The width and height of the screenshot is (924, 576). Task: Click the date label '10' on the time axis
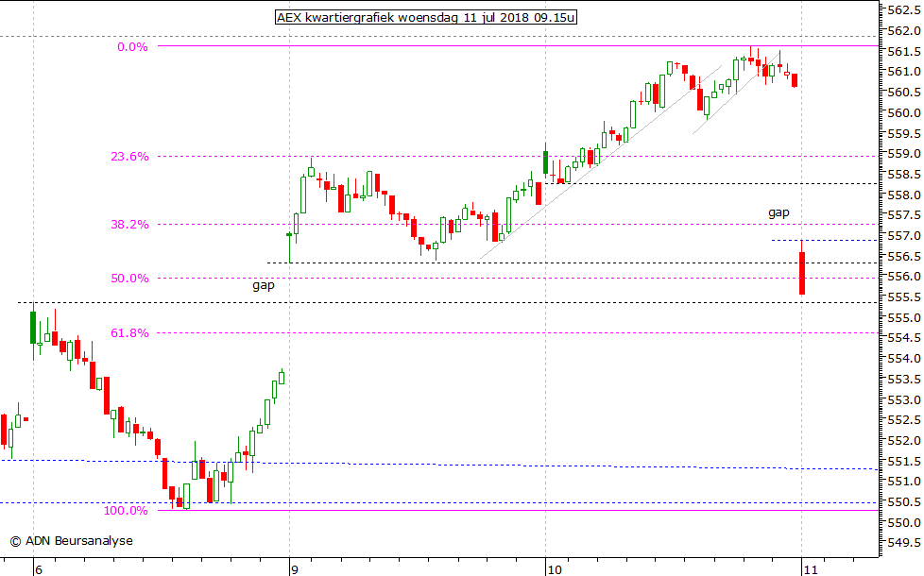(x=555, y=569)
